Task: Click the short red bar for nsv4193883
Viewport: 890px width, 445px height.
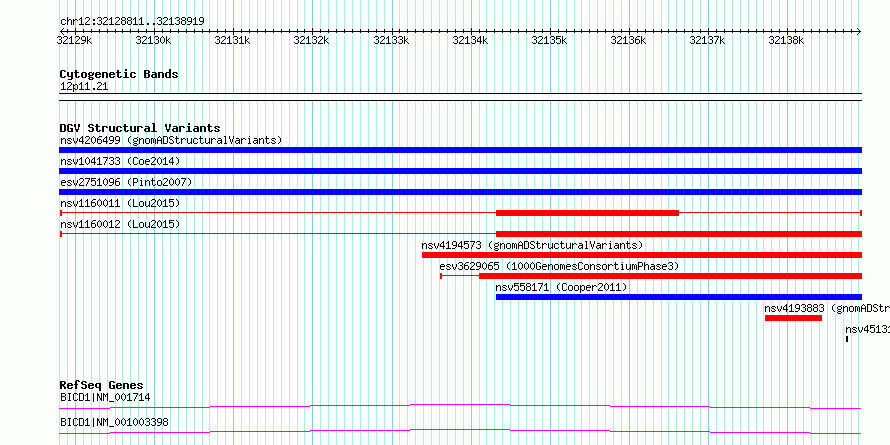Action: pyautogui.click(x=794, y=318)
